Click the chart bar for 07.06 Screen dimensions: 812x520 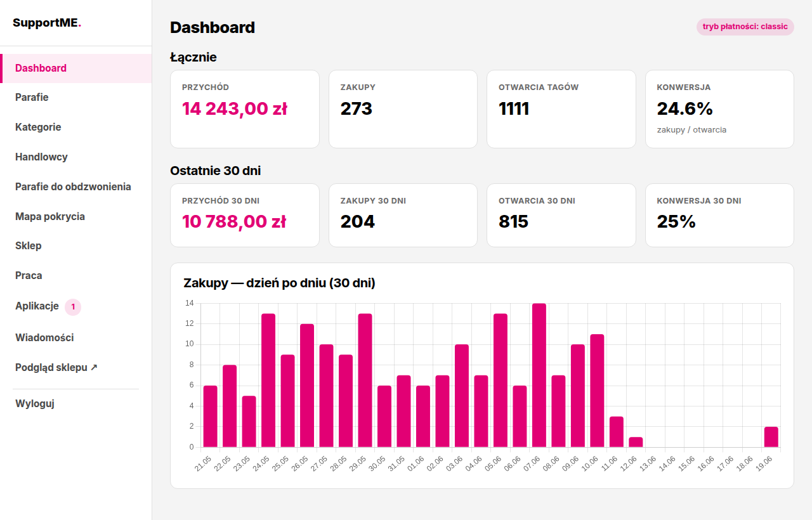[x=539, y=375]
